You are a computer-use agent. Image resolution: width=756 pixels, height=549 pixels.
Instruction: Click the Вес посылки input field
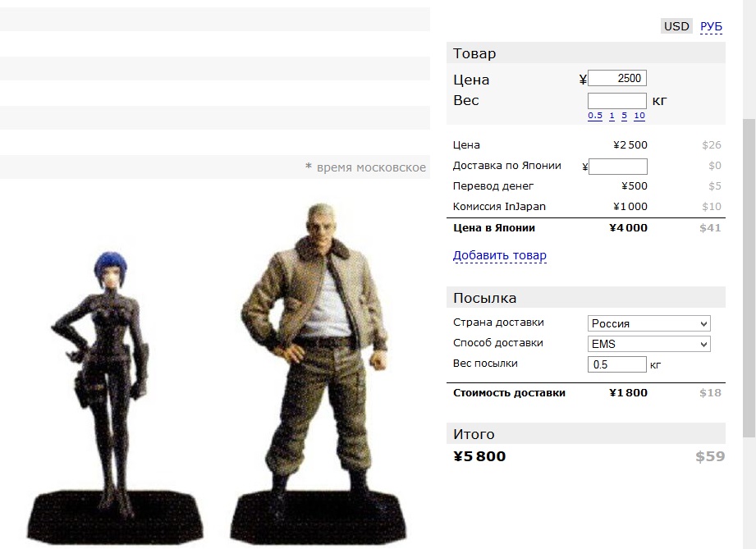(616, 364)
